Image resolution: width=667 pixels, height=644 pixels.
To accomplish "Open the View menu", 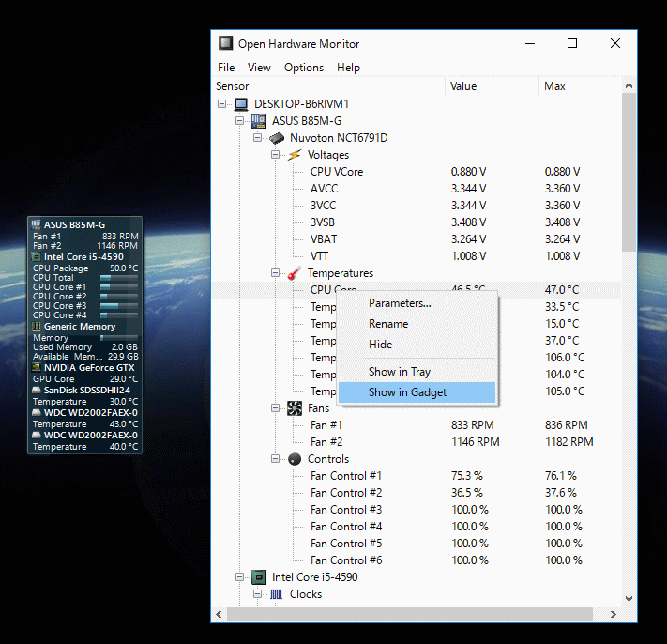I will (x=259, y=68).
